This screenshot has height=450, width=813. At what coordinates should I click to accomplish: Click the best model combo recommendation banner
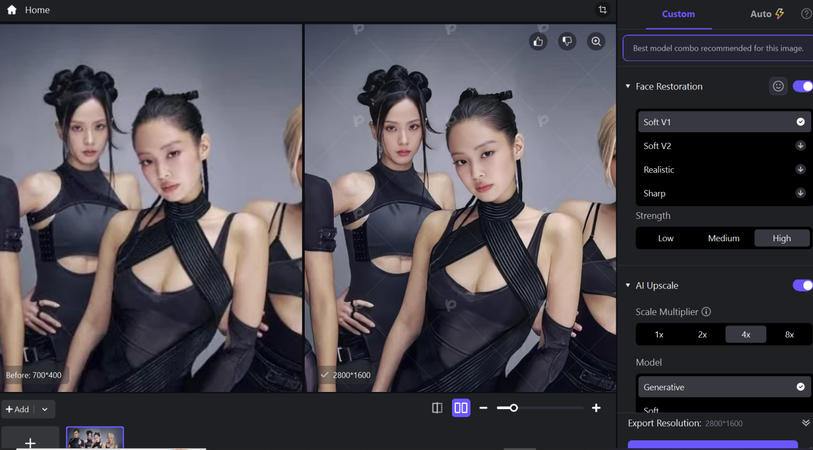pyautogui.click(x=718, y=48)
